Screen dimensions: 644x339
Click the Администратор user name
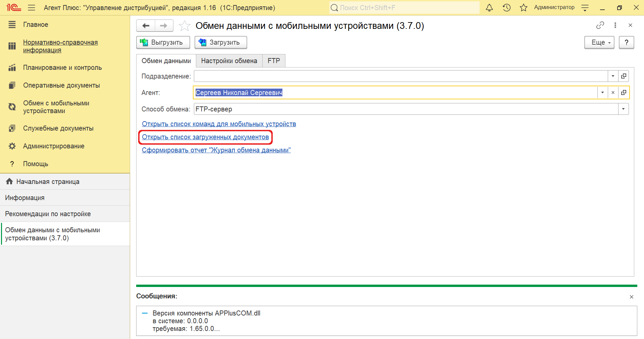[x=554, y=7]
